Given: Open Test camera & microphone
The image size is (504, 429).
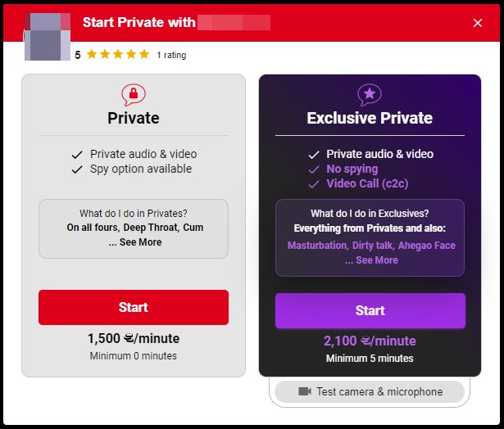Looking at the screenshot, I should (x=370, y=391).
